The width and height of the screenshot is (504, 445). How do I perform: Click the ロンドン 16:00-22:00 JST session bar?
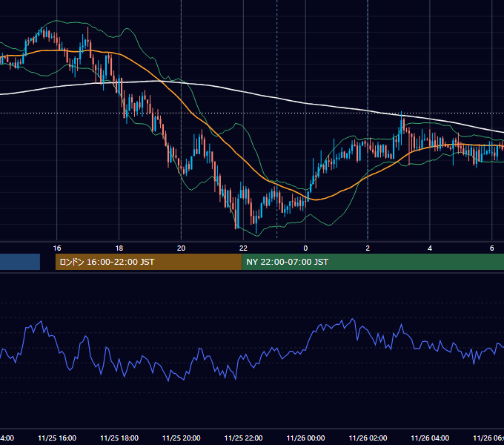click(x=148, y=262)
